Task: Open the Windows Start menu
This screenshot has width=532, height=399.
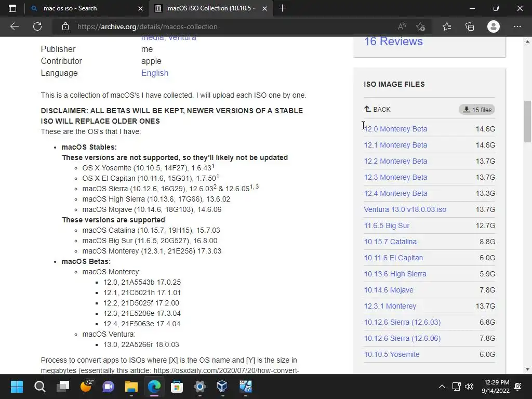Action: pyautogui.click(x=17, y=387)
